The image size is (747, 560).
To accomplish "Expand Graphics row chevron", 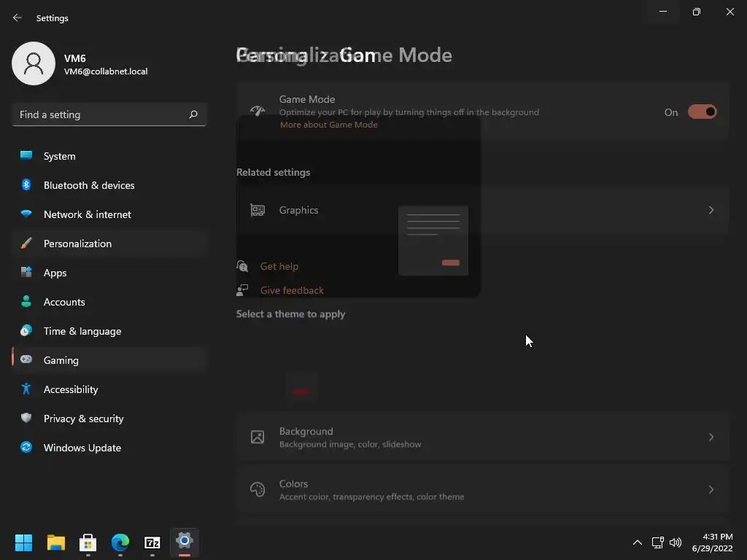I will point(711,210).
